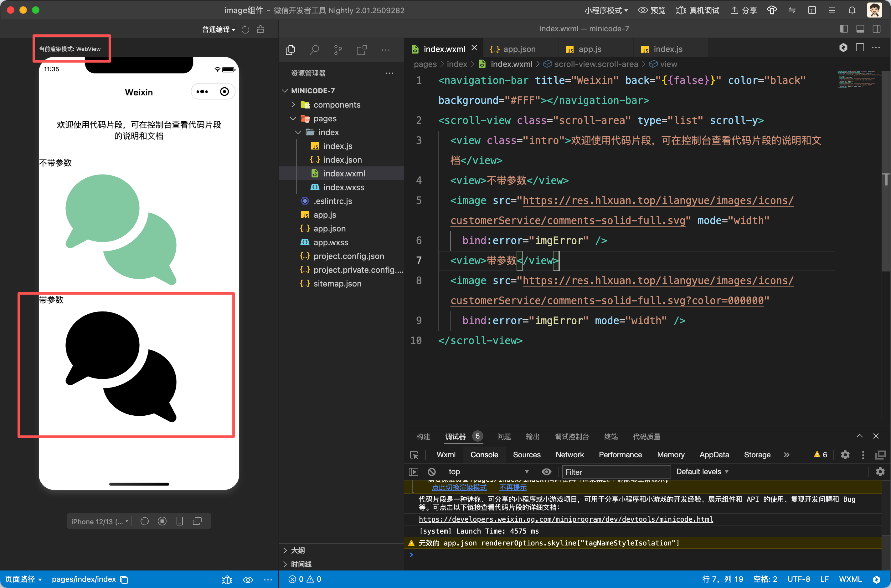Toggle console live expression eye icon
This screenshot has width=891, height=588.
[x=546, y=472]
